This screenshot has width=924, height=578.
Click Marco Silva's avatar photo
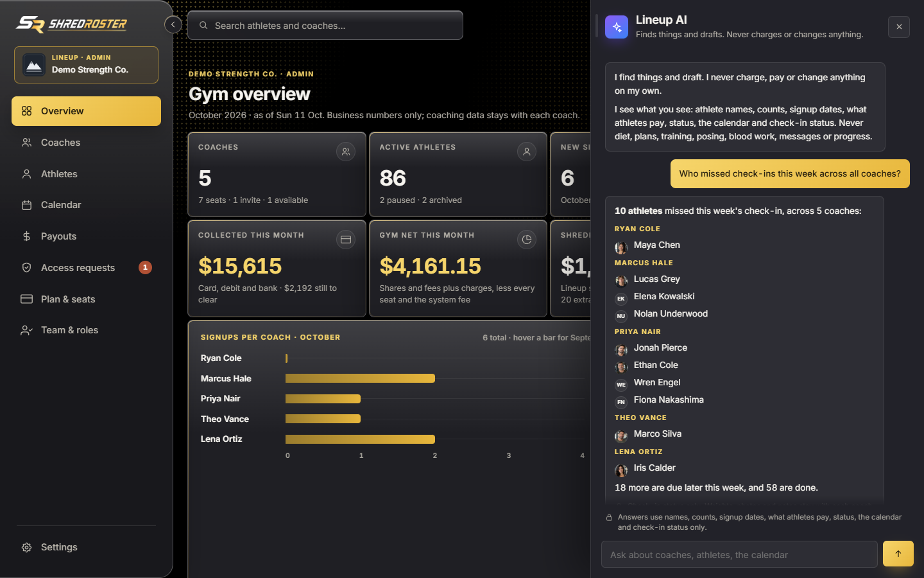coord(621,436)
